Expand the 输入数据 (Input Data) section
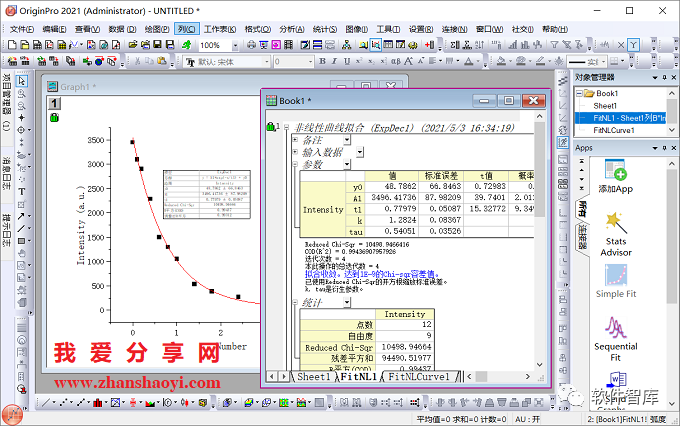 [x=295, y=152]
